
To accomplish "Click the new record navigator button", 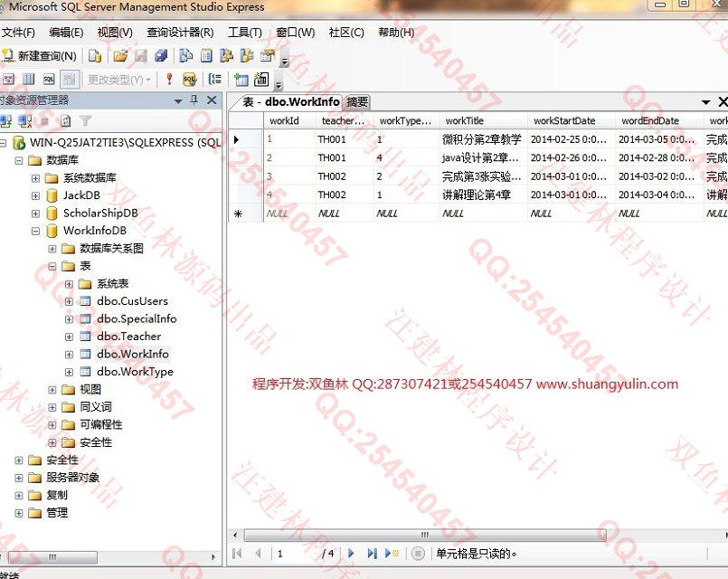I will (x=392, y=553).
